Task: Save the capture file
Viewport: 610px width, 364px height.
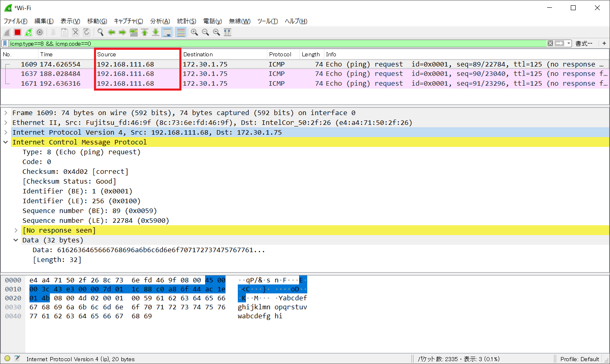Action: pyautogui.click(x=64, y=32)
